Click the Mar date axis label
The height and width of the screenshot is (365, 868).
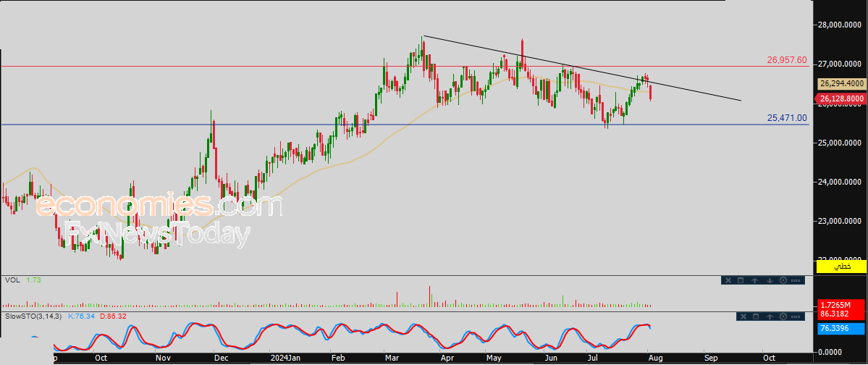coord(392,359)
